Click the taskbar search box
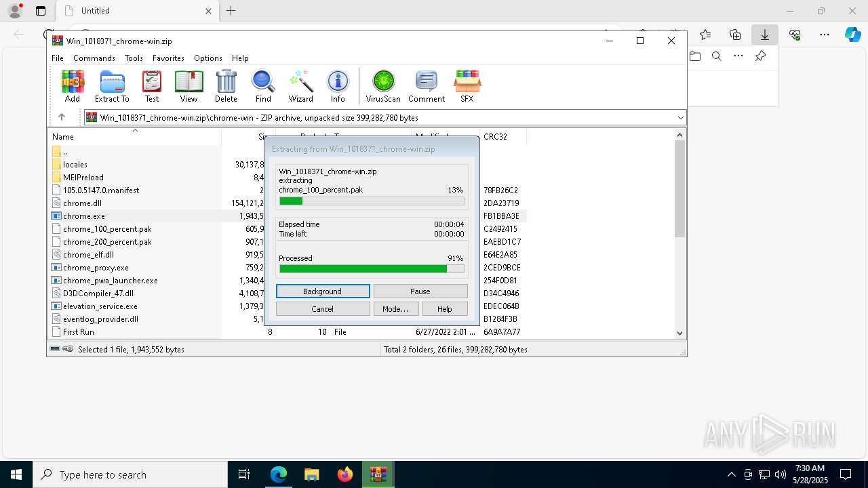This screenshot has width=868, height=488. [x=130, y=474]
